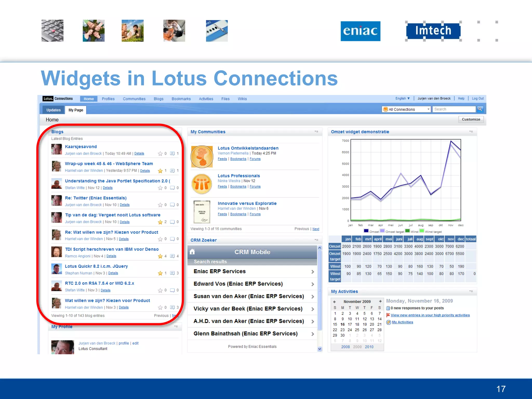Viewport: 532px width, 399px height.
Task: Go to next month in calendar
Action: 380,301
